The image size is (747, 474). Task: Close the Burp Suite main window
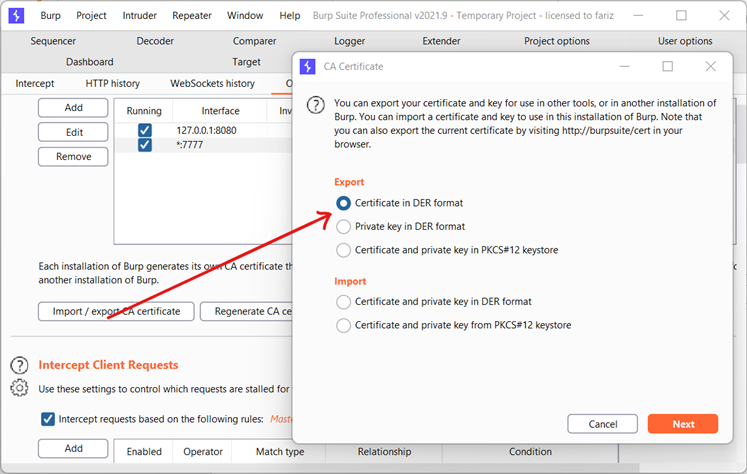click(724, 16)
